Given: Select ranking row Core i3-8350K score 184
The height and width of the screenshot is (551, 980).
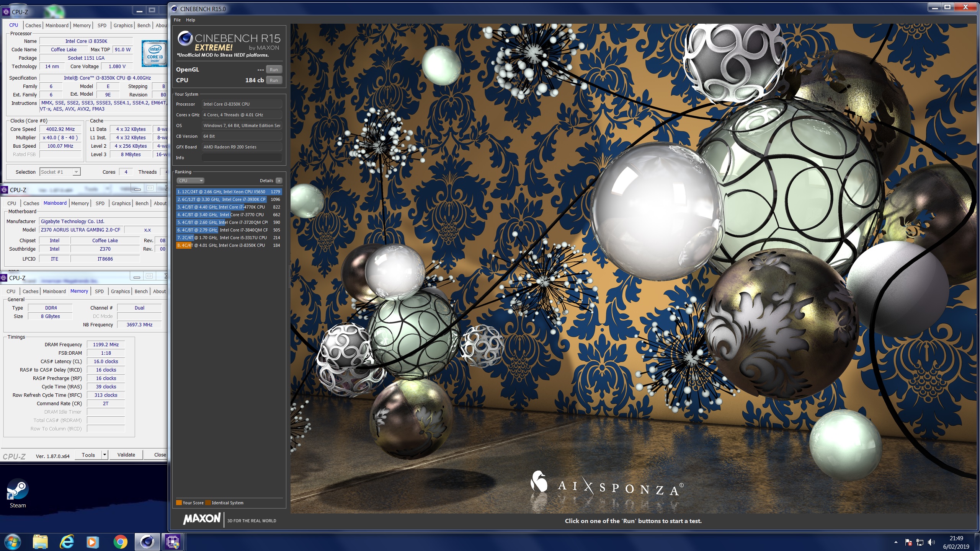Looking at the screenshot, I should 229,245.
